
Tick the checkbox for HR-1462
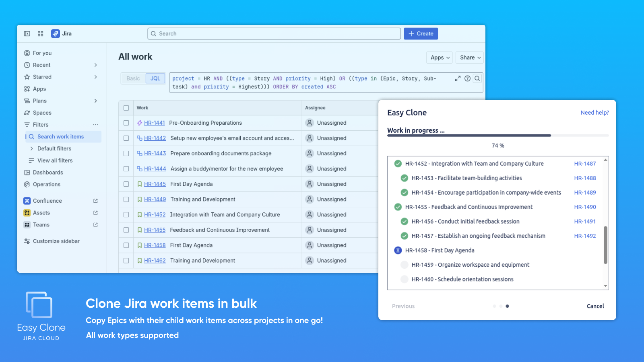tap(126, 260)
